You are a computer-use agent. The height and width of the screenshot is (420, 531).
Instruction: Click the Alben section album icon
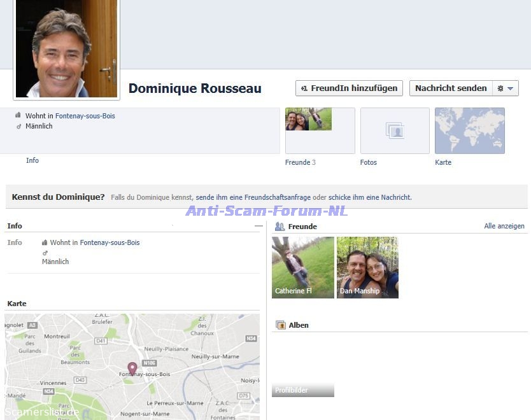pos(280,325)
